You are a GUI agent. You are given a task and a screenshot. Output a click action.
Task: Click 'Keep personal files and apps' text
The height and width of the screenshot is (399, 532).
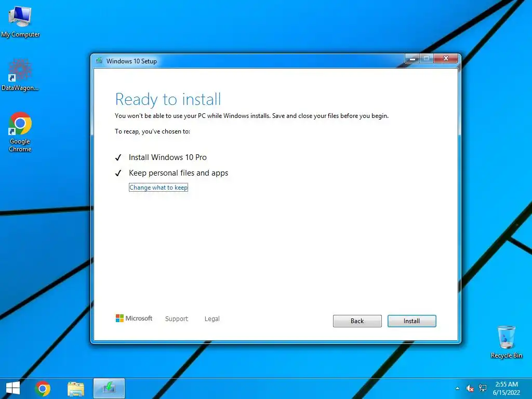(x=179, y=173)
